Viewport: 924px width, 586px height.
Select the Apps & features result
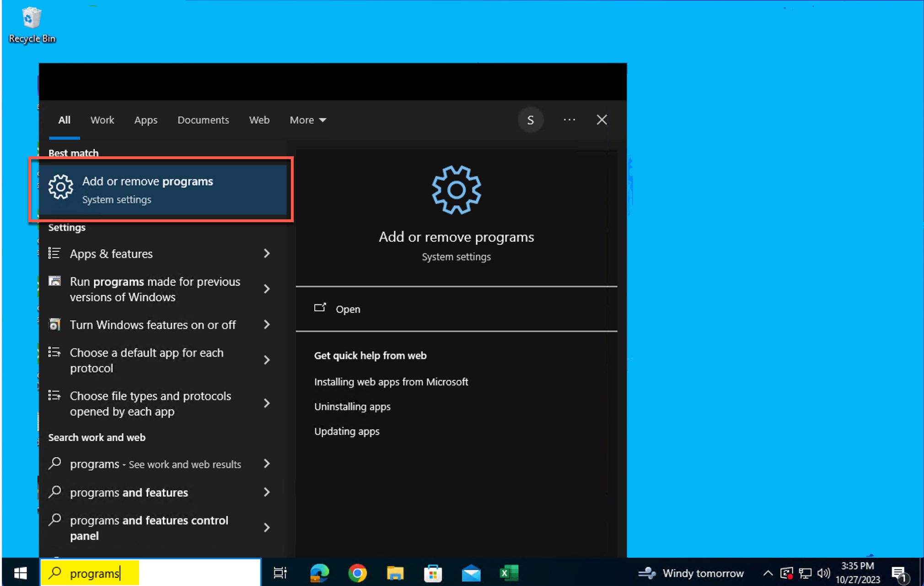pyautogui.click(x=111, y=254)
